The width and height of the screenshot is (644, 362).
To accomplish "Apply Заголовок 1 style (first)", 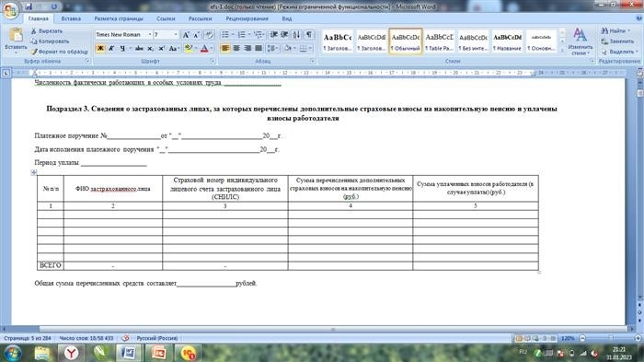I will coord(338,41).
